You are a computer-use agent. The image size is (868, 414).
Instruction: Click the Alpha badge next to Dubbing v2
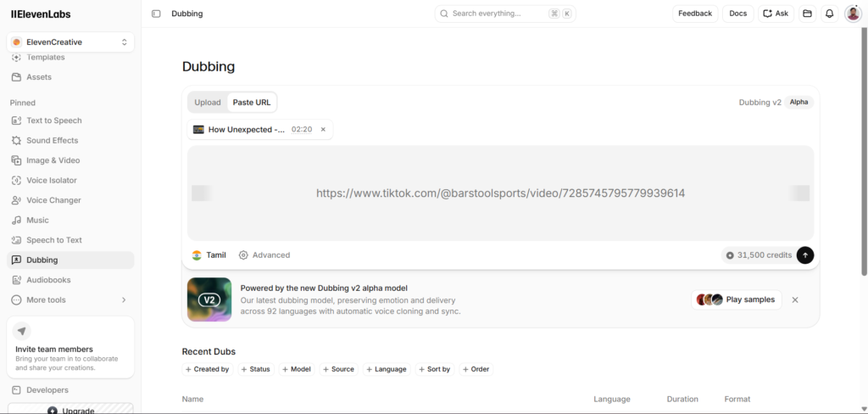pyautogui.click(x=798, y=102)
